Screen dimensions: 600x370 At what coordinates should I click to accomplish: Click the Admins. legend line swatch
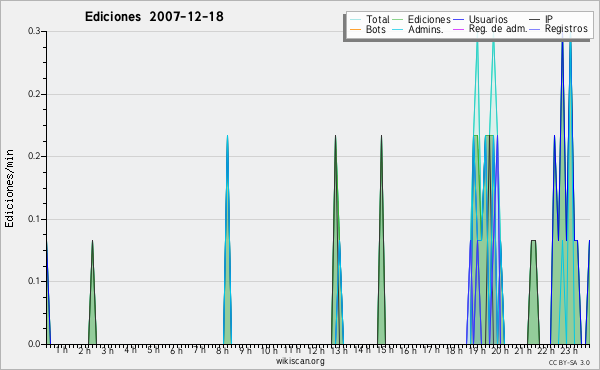point(398,29)
